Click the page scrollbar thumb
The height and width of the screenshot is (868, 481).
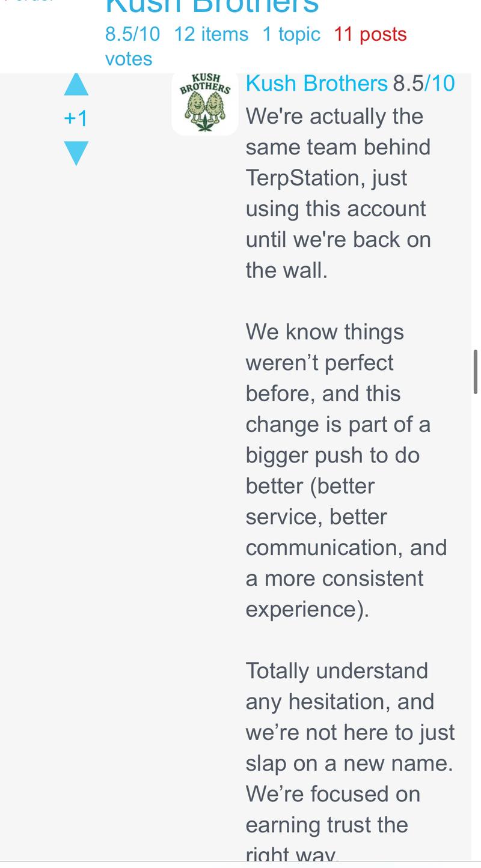coord(476,372)
